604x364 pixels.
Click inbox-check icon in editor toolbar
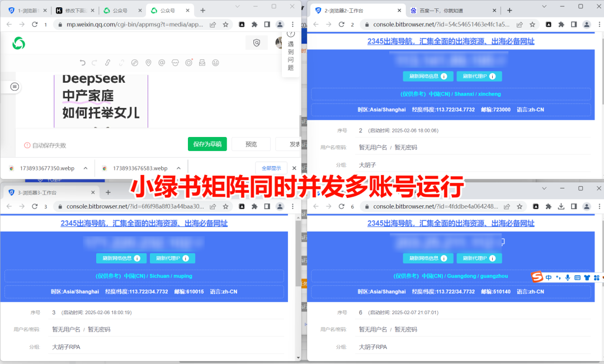coord(202,63)
